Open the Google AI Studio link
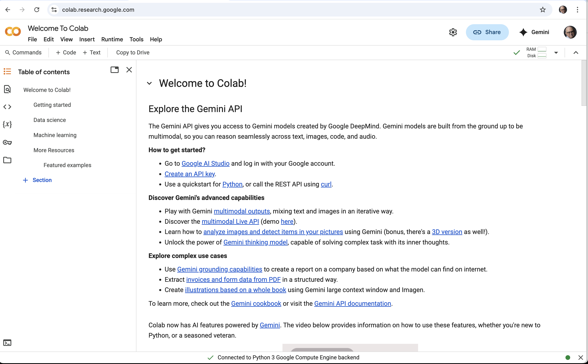This screenshot has width=588, height=364. click(x=205, y=163)
